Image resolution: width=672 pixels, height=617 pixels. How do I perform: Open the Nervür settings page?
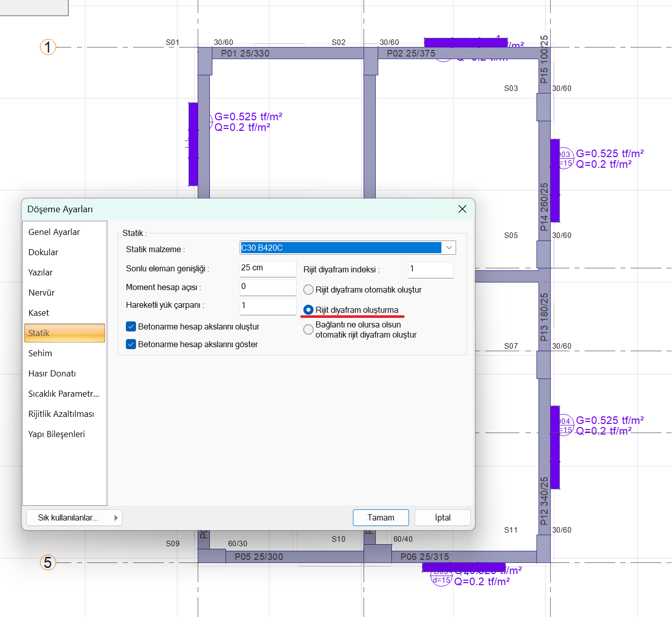coord(41,293)
